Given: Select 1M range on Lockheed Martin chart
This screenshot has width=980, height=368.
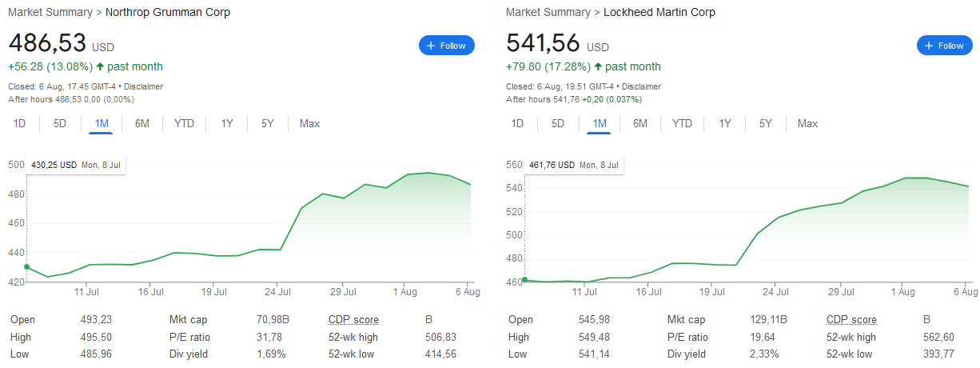Looking at the screenshot, I should [x=600, y=123].
